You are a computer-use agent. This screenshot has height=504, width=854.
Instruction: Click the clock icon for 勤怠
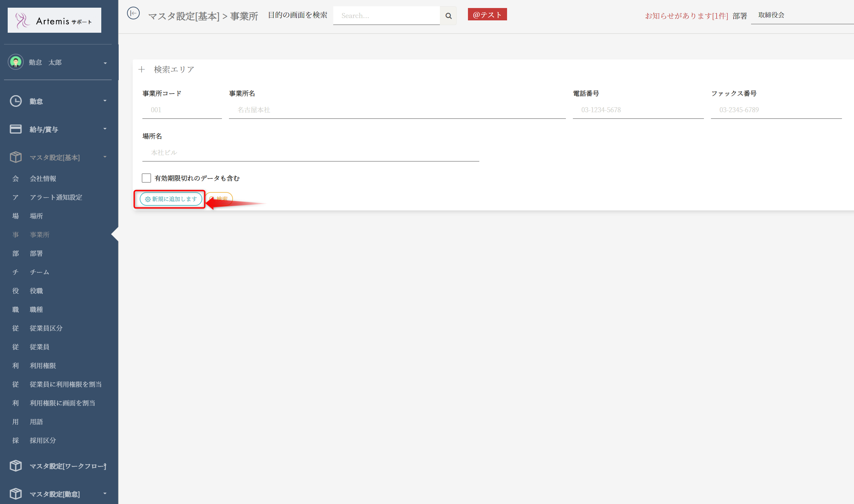[16, 101]
